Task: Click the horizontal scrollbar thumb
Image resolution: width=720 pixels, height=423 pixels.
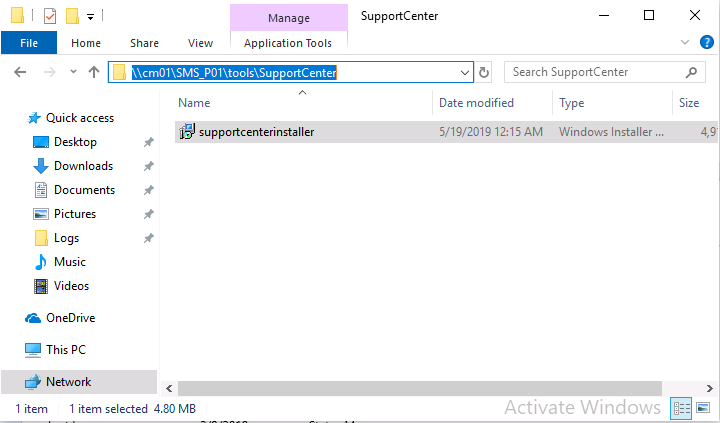Action: [x=420, y=389]
